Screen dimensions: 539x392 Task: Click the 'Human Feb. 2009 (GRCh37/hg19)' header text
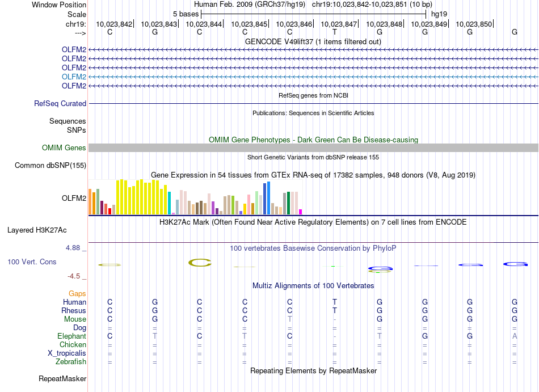pos(250,5)
